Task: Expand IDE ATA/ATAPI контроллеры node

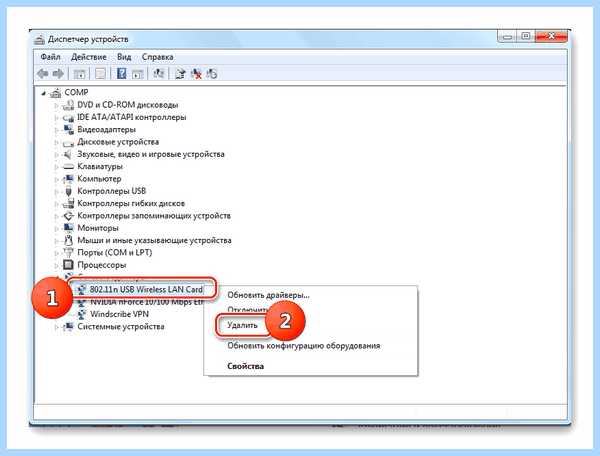Action: (x=56, y=118)
